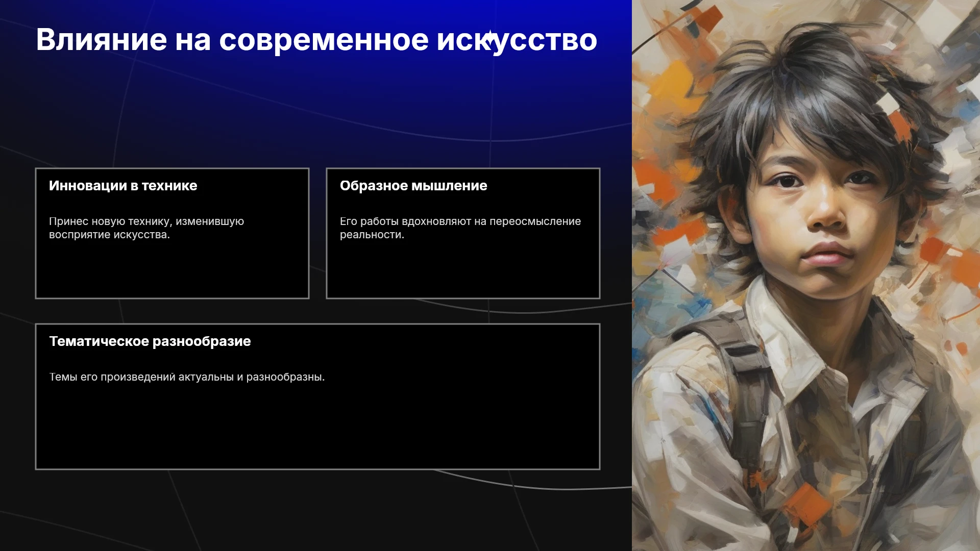Screen dimensions: 980x551
Task: Select text 'Принес новую технику, изменившую восприятие искусства'
Action: pos(146,228)
